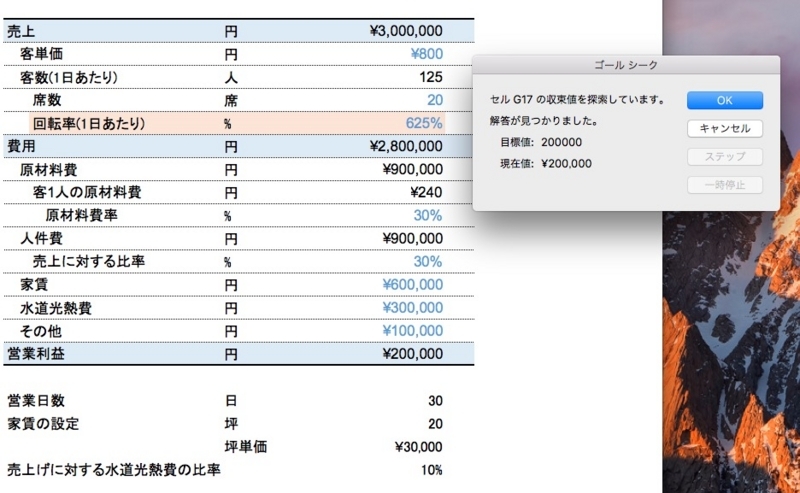
Task: Select the 売上 row label
Action: click(x=21, y=31)
